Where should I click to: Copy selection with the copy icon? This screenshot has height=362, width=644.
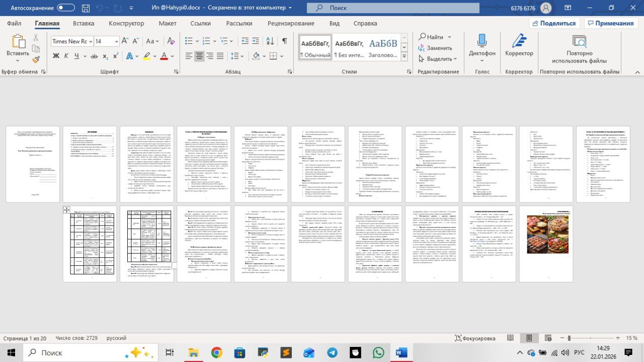coord(36,48)
